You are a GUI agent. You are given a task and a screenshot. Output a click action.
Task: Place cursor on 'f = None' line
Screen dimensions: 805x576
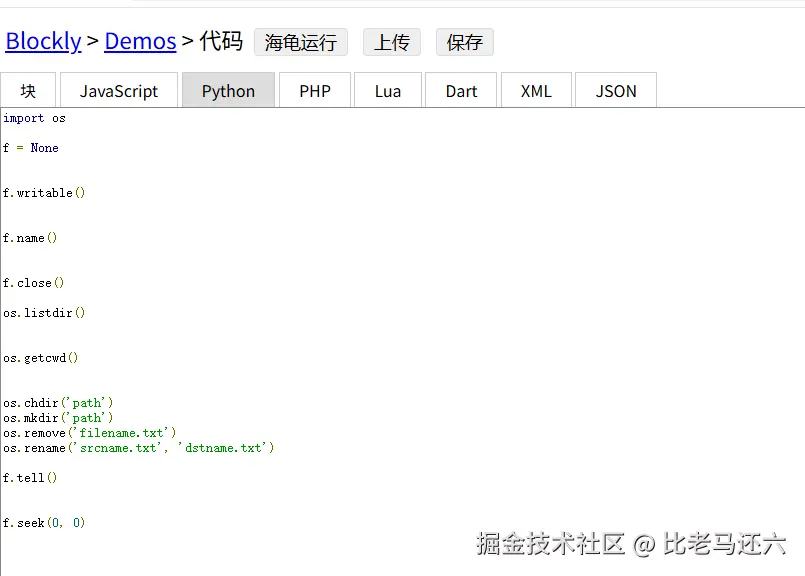[31, 148]
